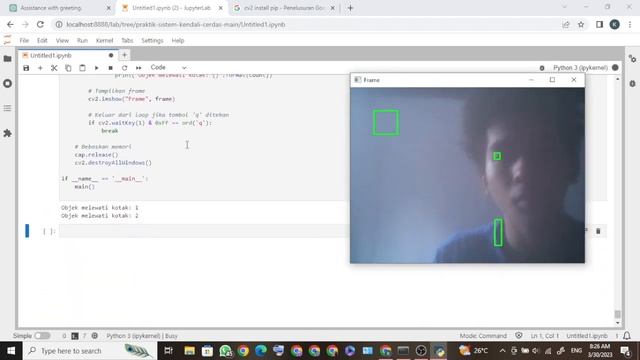Open notifications bell icon in JupyterLab status bar
Image resolution: width=640 pixels, height=360 pixels.
pos(627,336)
